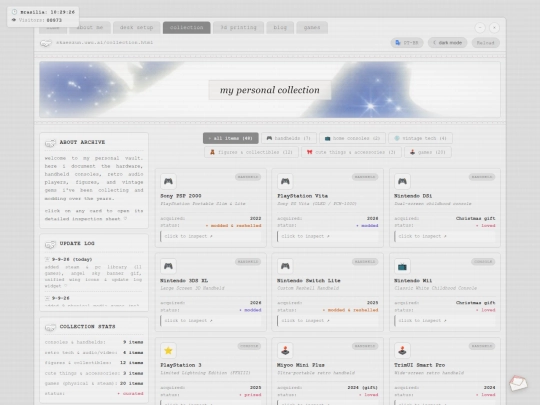
Task: Open the about me tab
Action: point(90,28)
